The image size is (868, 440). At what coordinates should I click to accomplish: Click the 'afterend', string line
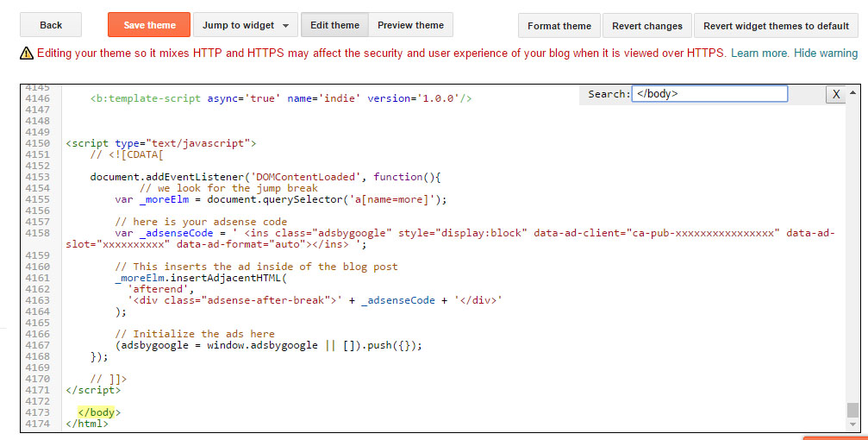point(160,289)
